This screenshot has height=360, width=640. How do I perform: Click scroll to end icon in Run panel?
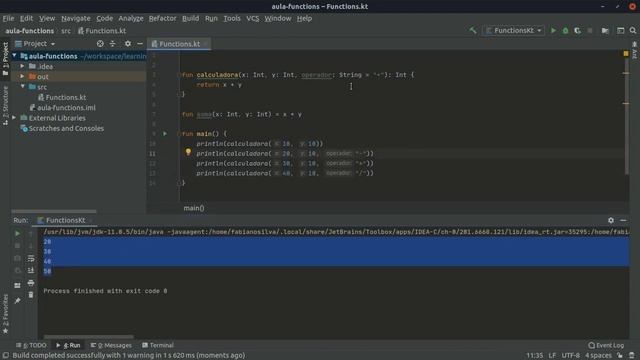pyautogui.click(x=31, y=270)
